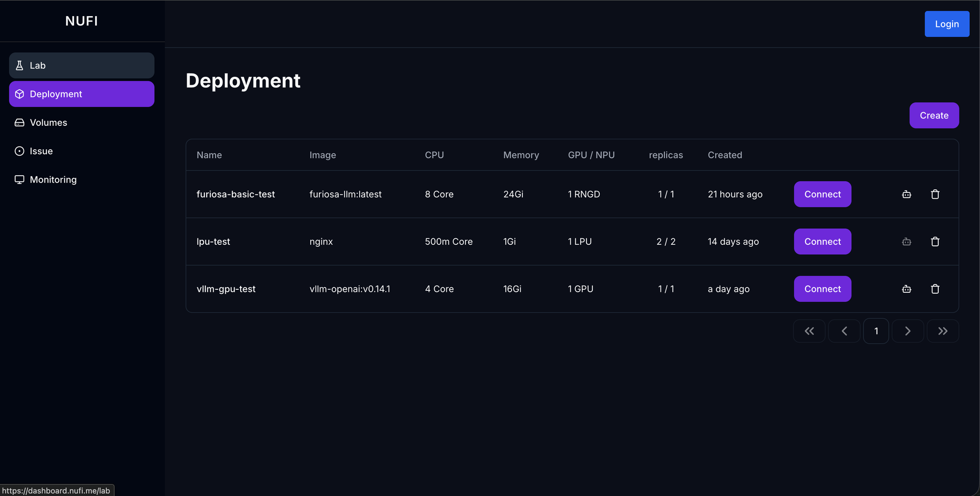Go to first page with double-chevron icon
Screen dimensions: 980x496
click(x=809, y=331)
